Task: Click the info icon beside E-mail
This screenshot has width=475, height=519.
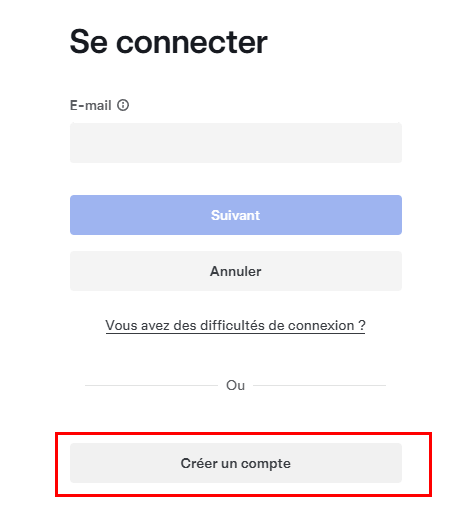Action: coord(123,105)
